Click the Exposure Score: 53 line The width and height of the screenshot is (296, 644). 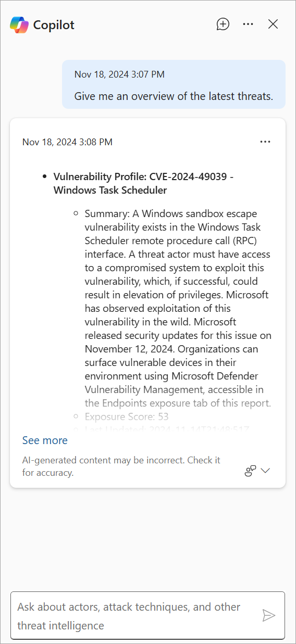[127, 416]
